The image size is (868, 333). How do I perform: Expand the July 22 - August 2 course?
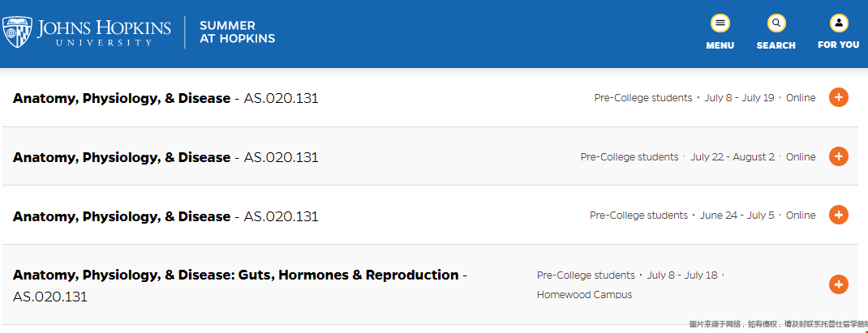838,156
